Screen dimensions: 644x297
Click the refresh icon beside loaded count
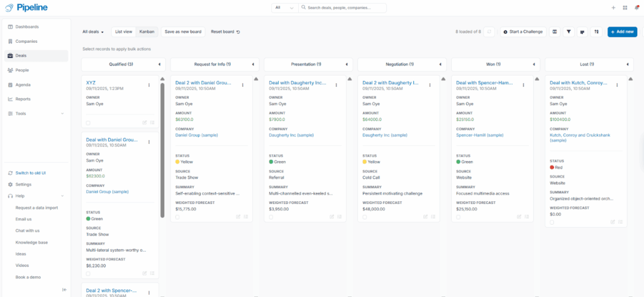tap(489, 31)
